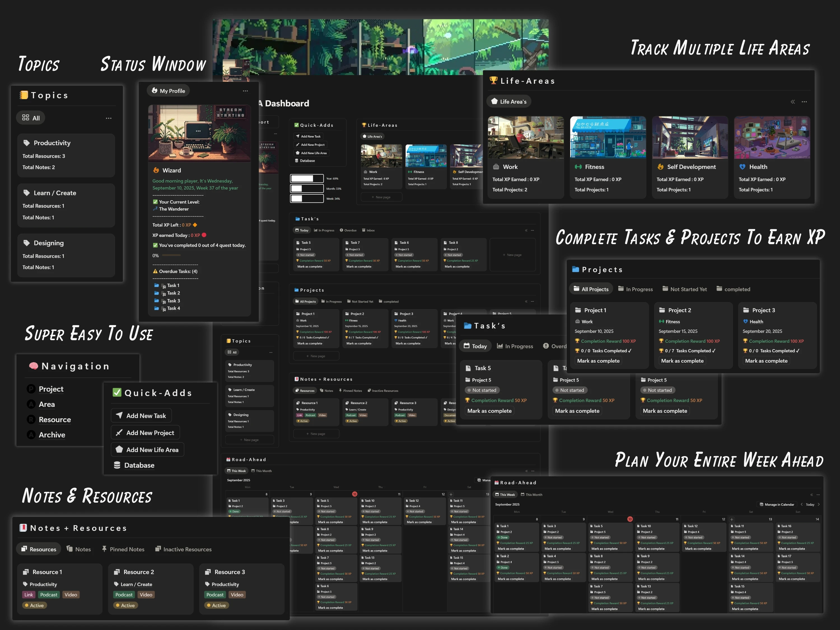Open the three-dot menu in dashboard Projects section
840x630 pixels.
click(x=532, y=302)
